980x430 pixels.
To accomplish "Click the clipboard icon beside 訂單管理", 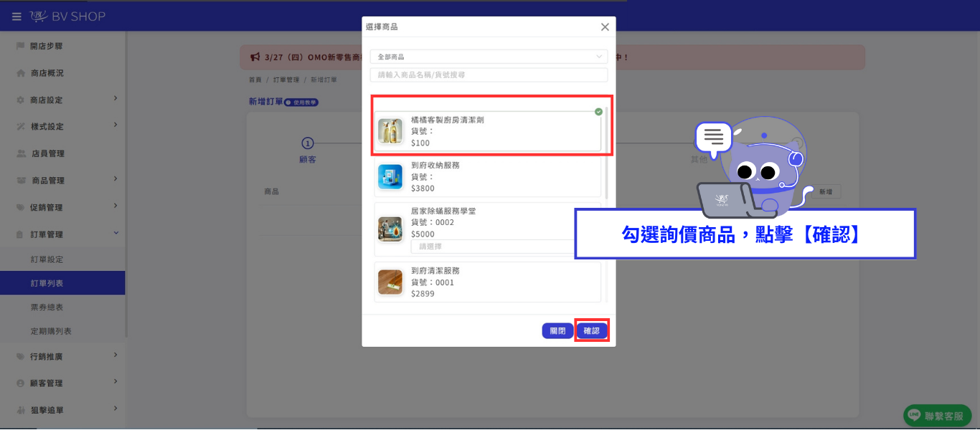I will pos(20,234).
